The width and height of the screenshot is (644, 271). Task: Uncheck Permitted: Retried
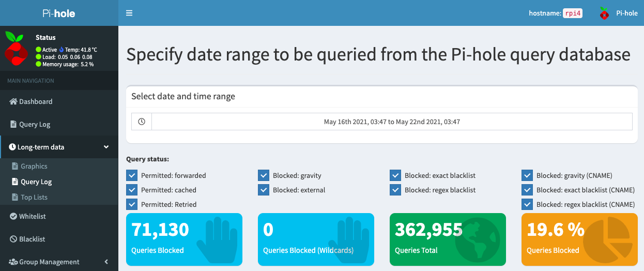point(131,204)
